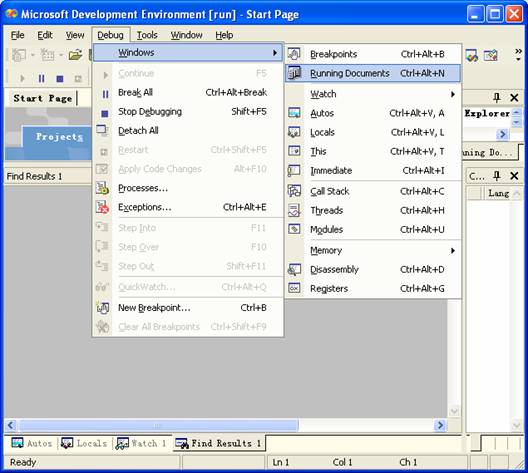Viewport: 528px width, 473px height.
Task: Select the Start Page document tab
Action: (43, 98)
